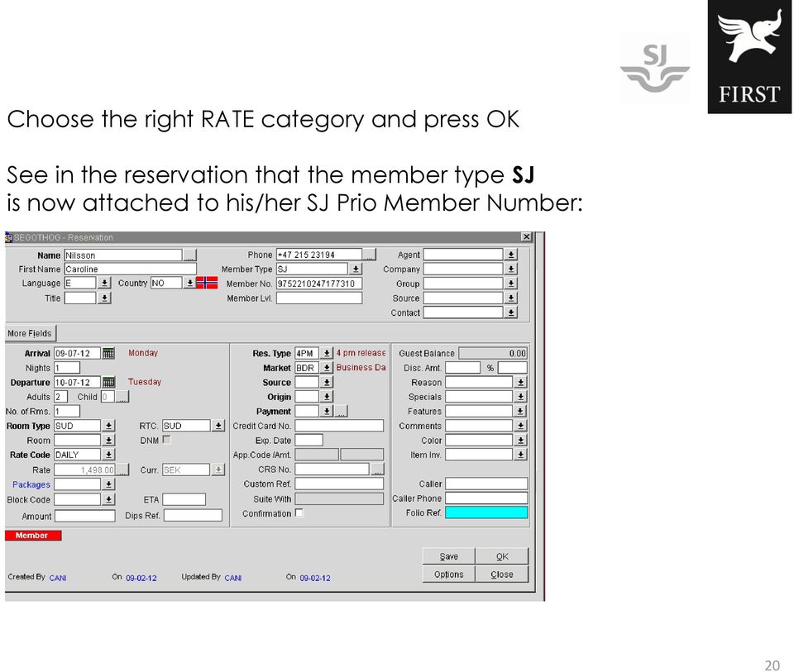
Task: Expand the Item Inv. dropdown
Action: (520, 455)
